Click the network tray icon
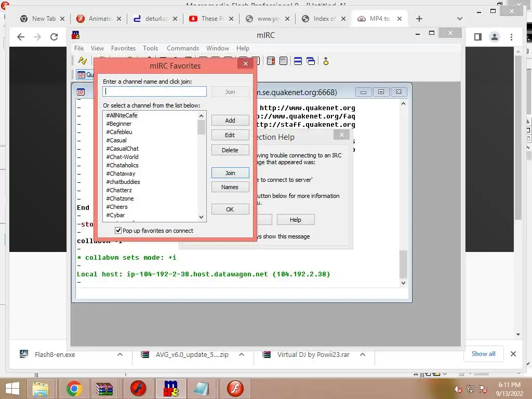This screenshot has width=532, height=399. 471,389
